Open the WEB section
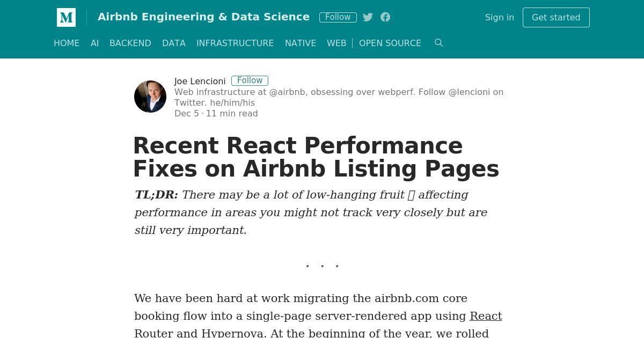 click(336, 43)
